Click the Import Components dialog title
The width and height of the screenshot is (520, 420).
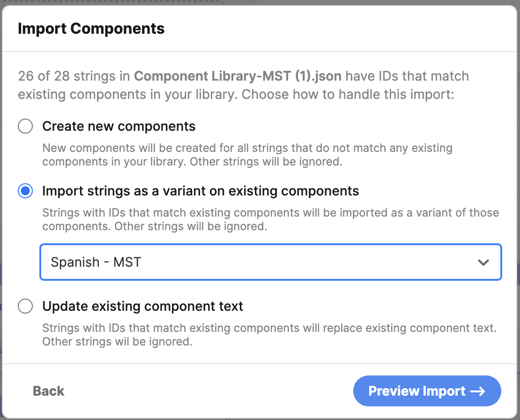coord(91,29)
